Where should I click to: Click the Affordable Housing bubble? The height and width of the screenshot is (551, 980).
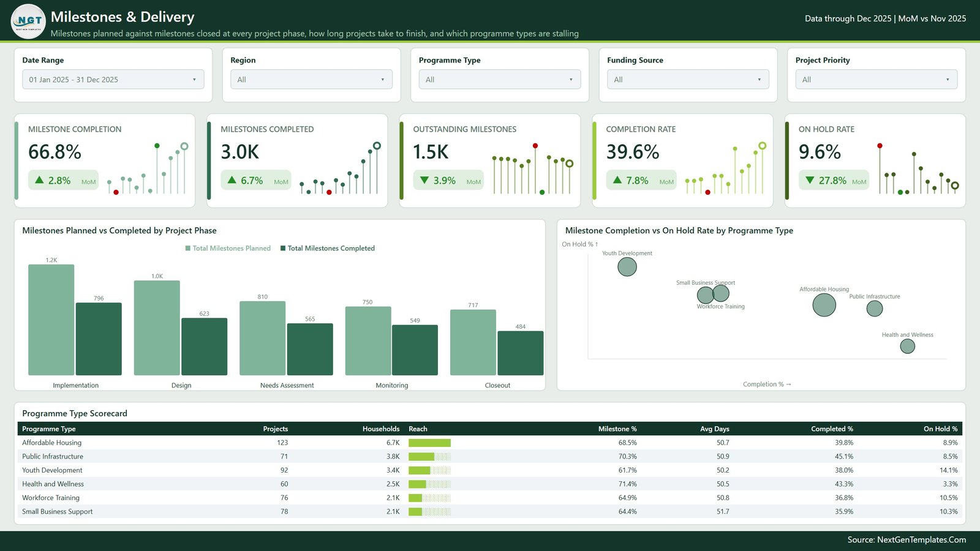click(824, 305)
